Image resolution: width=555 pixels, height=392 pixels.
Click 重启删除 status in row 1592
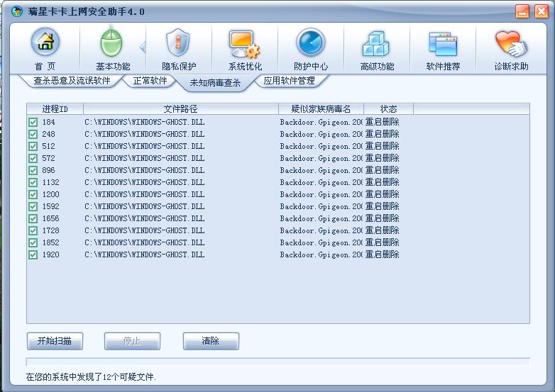[x=382, y=206]
